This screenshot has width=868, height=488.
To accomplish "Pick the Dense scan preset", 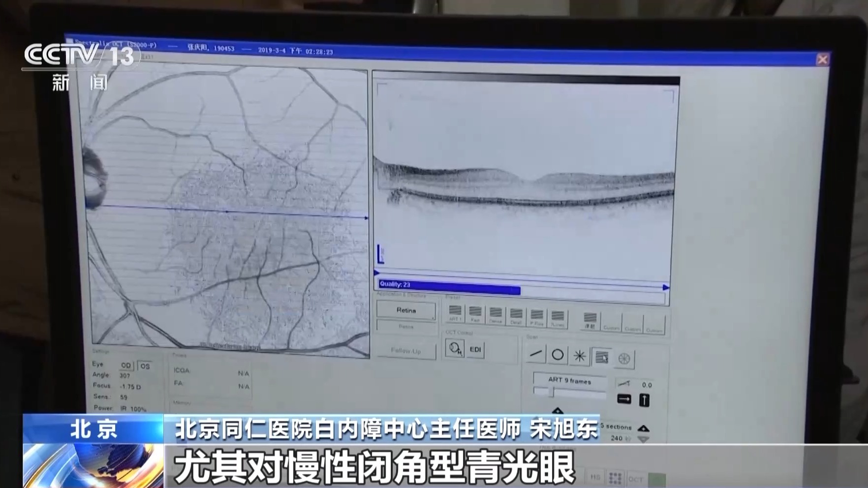I will click(x=496, y=314).
